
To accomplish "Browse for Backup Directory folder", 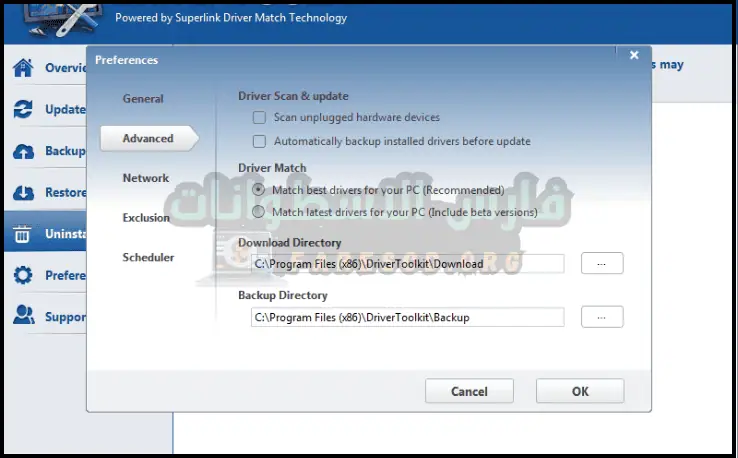I will (x=602, y=317).
